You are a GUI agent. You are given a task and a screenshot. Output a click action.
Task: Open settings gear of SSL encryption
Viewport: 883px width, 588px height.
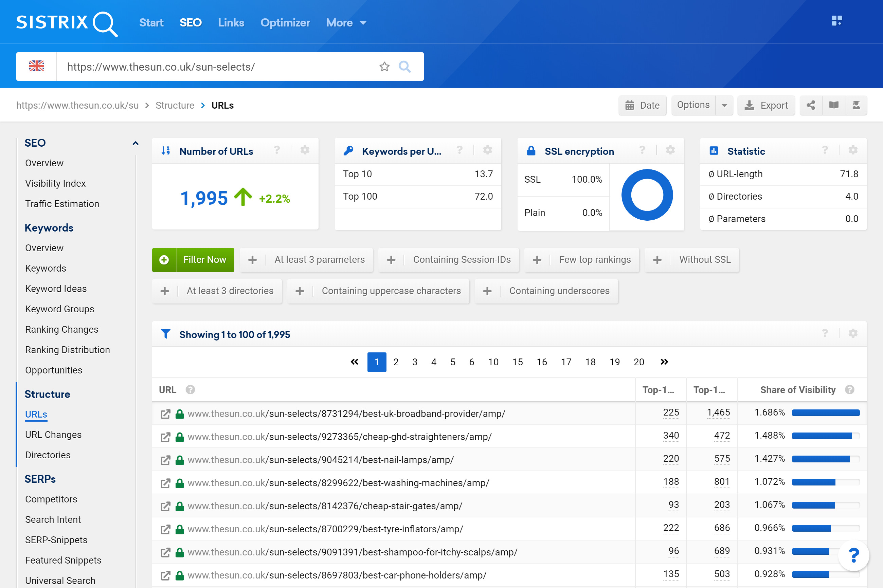(670, 150)
